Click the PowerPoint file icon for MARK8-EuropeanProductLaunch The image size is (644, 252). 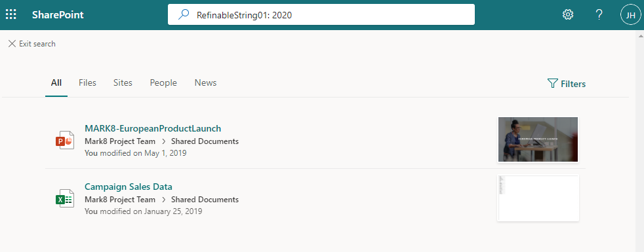click(x=65, y=140)
